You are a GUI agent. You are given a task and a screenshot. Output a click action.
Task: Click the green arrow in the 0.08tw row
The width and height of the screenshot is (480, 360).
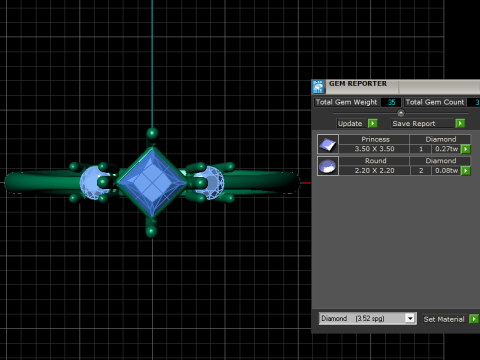[x=466, y=171]
